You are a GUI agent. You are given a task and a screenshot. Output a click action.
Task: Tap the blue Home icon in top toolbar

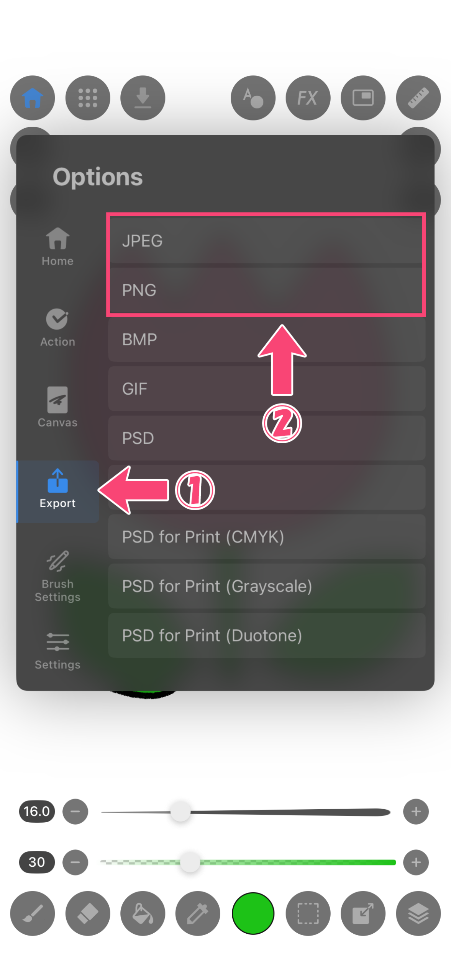tap(33, 98)
